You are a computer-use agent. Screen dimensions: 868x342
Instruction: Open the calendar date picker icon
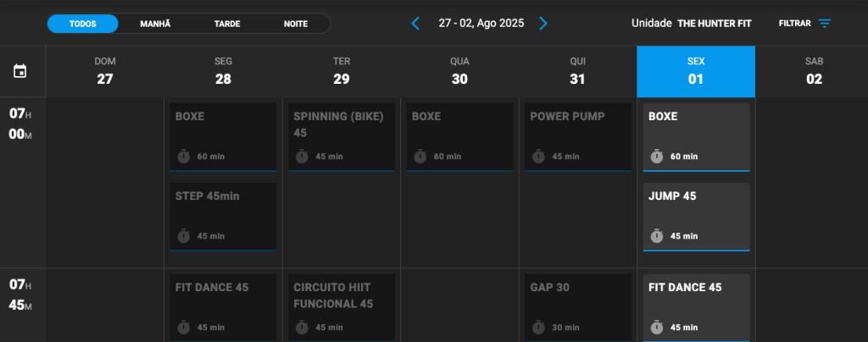pos(20,71)
